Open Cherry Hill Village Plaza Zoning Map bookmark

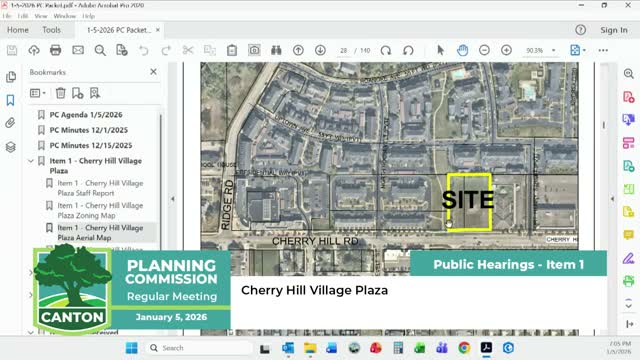tap(100, 210)
